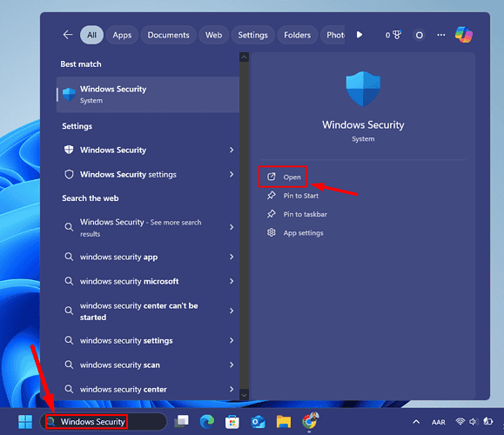Click large Windows Security shield in preview

coord(363,89)
